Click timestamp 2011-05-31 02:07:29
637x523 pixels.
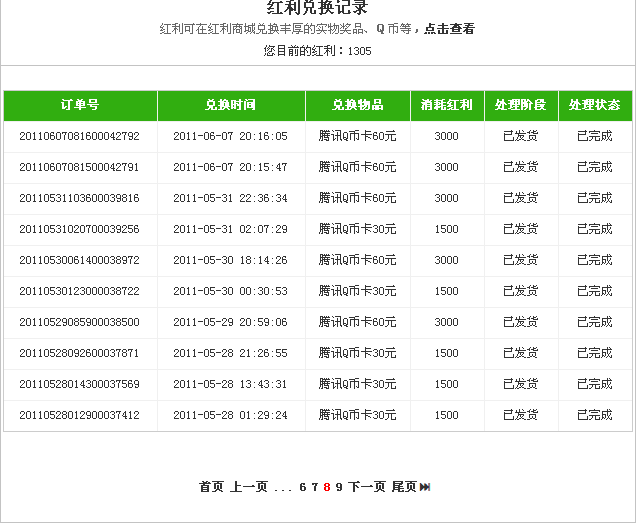point(230,229)
